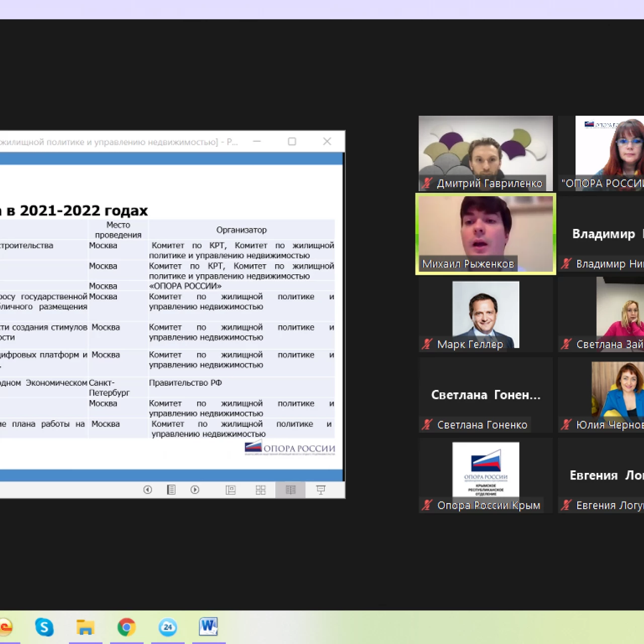
Task: Click the next slide arrow button
Action: [x=195, y=490]
